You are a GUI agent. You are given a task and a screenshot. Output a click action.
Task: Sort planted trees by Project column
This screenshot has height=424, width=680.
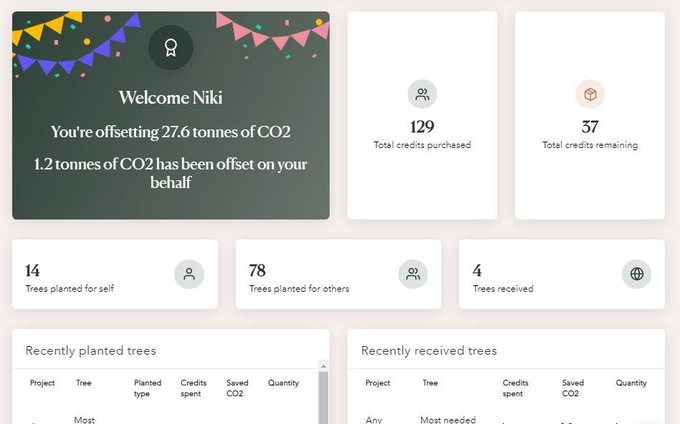pyautogui.click(x=42, y=383)
